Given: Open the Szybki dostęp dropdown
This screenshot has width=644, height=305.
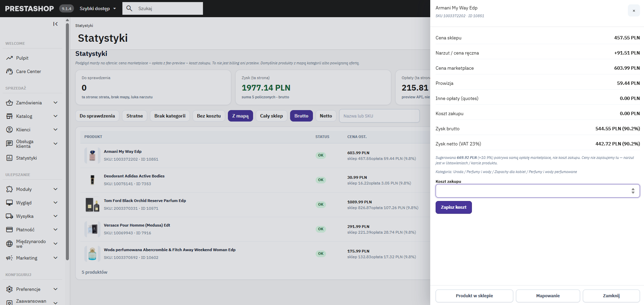Looking at the screenshot, I should pyautogui.click(x=98, y=8).
